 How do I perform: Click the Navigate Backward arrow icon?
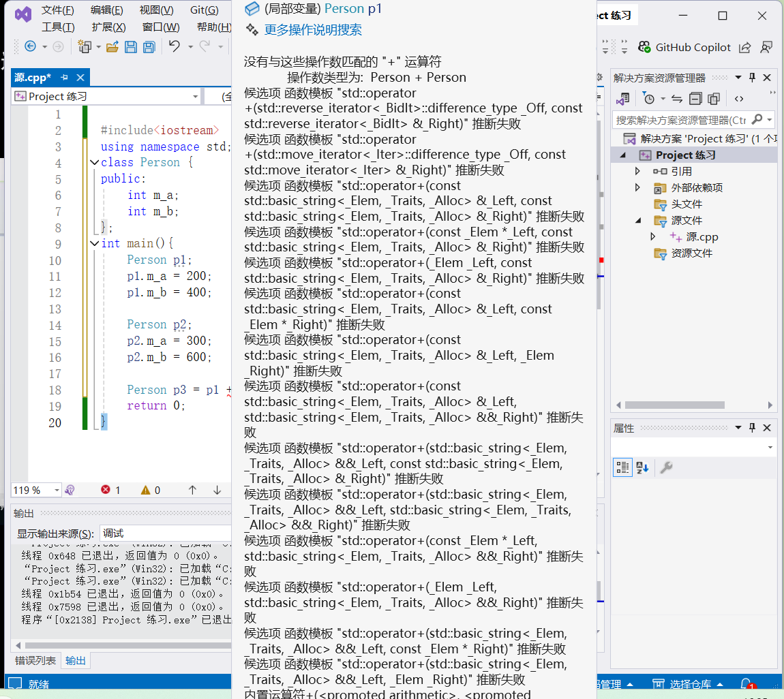click(30, 46)
